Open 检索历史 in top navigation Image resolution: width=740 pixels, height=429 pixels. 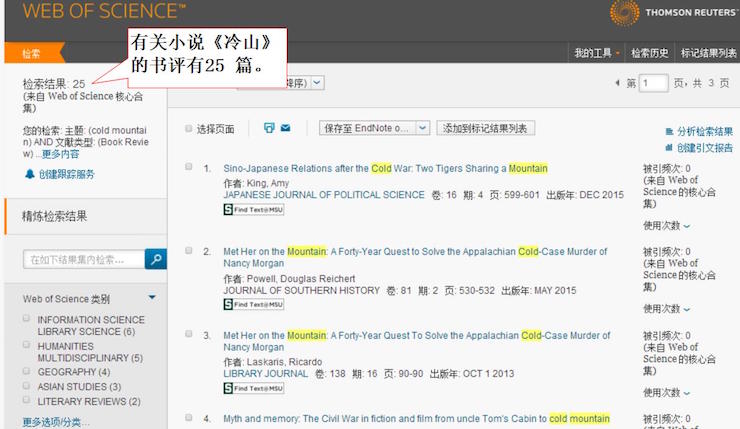(649, 52)
